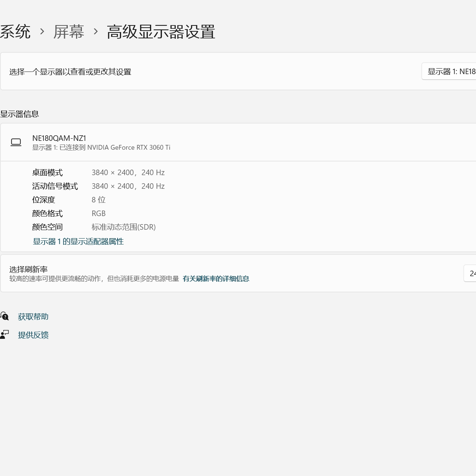476x476 pixels.
Task: Click the 选择一个显示器以查看或更改其设置 row
Action: (70, 72)
